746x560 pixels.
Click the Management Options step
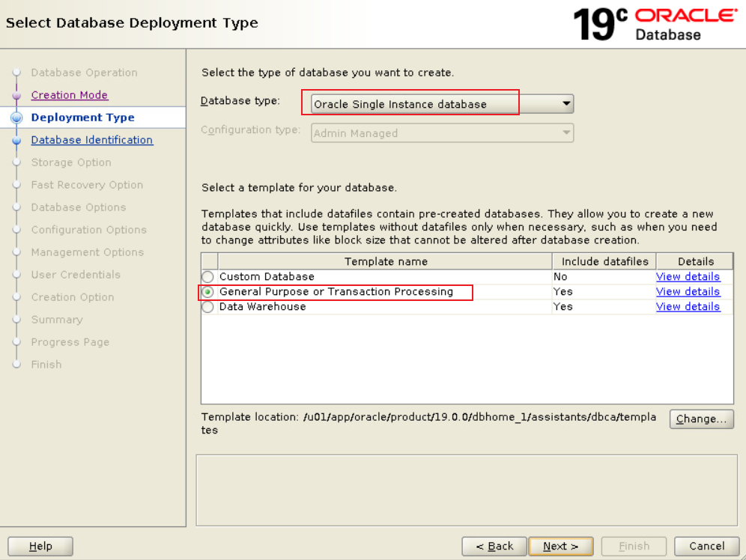[x=88, y=252]
